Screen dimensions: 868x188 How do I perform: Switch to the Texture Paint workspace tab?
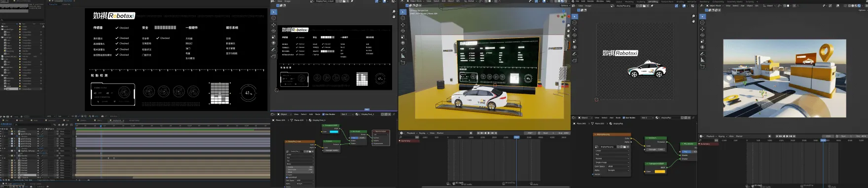point(667,1)
